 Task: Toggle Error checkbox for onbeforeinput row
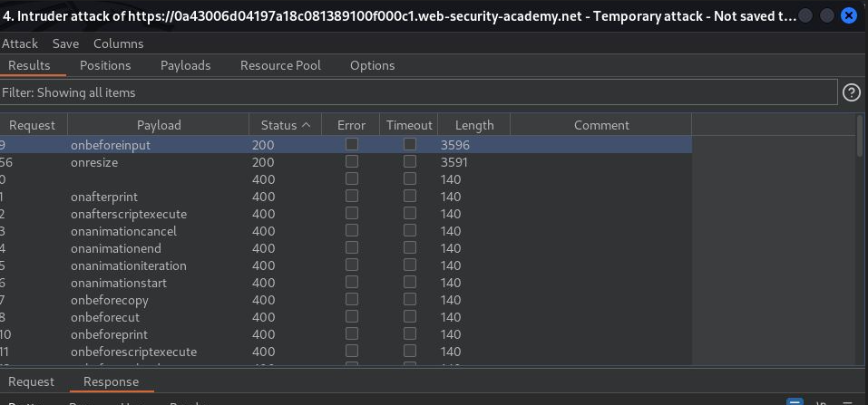click(x=352, y=145)
